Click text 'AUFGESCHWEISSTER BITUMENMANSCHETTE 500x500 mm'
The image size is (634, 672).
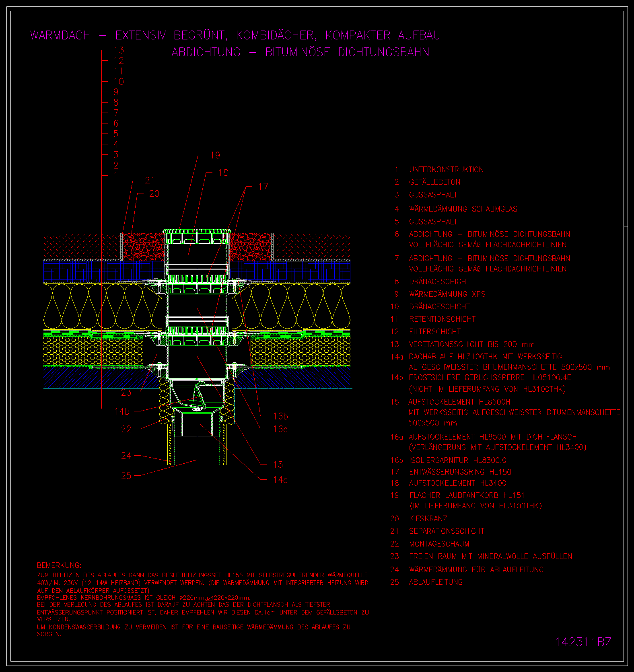pos(509,367)
